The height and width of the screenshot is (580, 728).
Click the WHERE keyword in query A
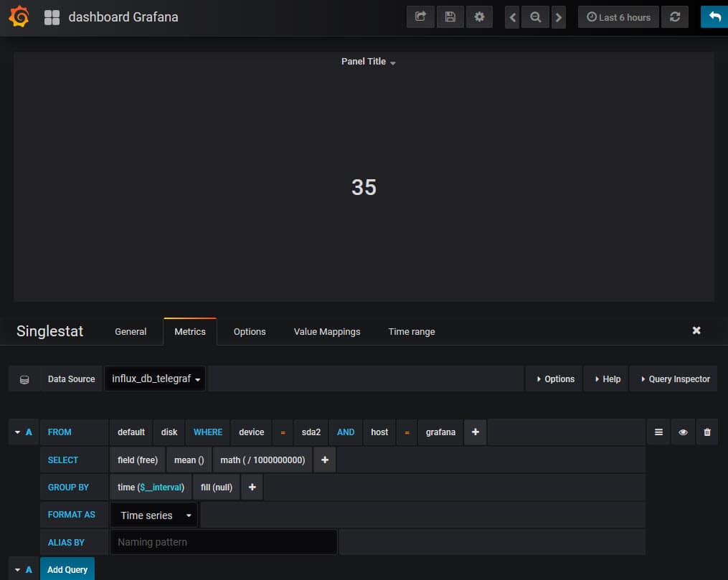207,432
